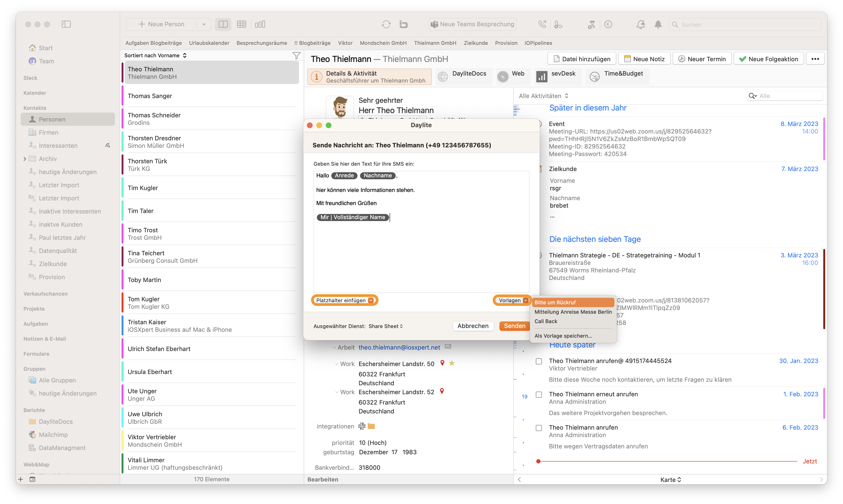
Task: Click the Neue Notiz button
Action: click(x=644, y=59)
